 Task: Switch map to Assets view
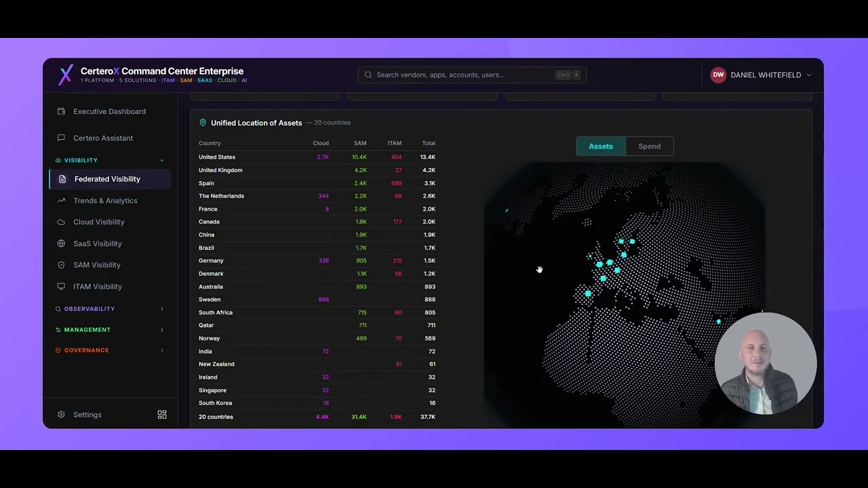[600, 146]
